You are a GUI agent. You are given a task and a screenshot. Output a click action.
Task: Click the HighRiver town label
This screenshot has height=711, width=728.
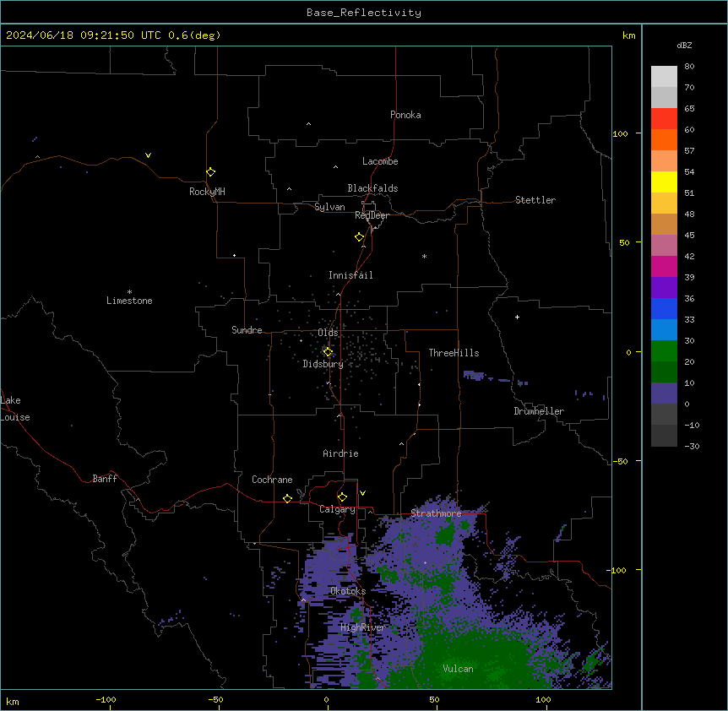coord(362,627)
